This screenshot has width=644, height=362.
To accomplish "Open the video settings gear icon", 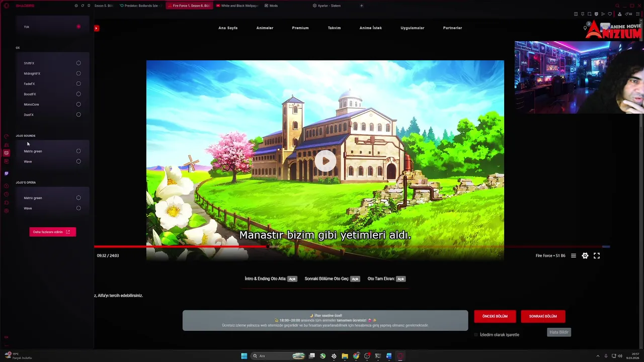I will coord(585,256).
